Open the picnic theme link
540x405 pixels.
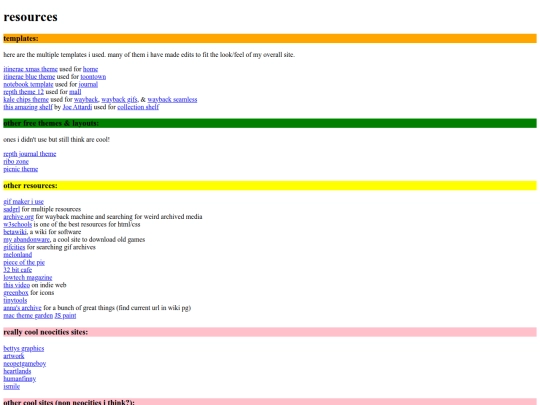click(21, 169)
